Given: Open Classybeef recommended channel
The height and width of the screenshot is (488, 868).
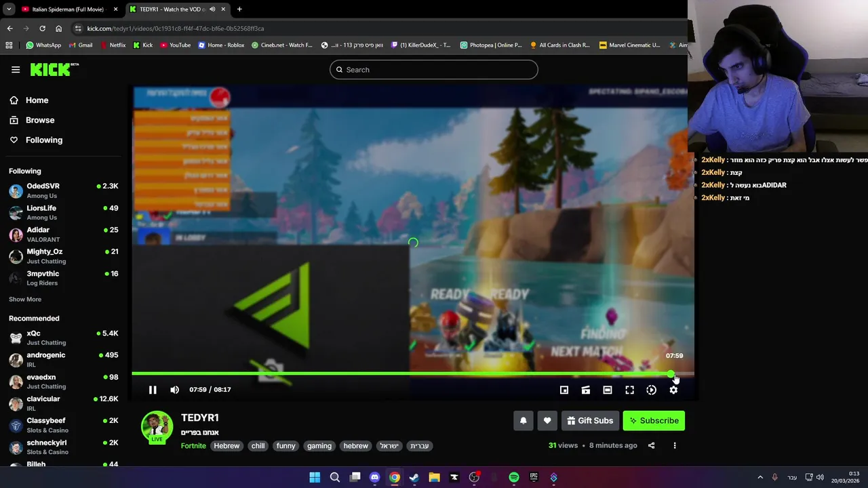Looking at the screenshot, I should pos(64,425).
